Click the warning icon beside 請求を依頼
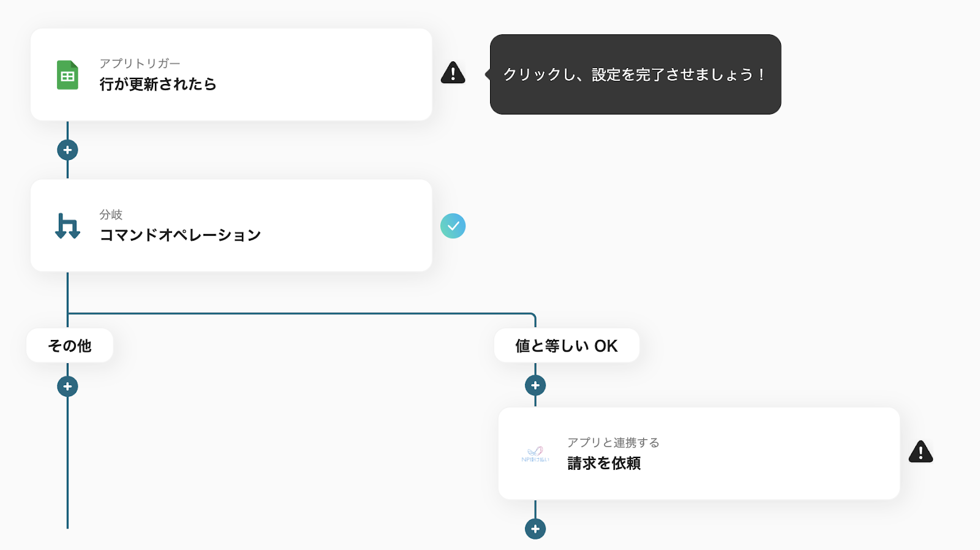This screenshot has height=550, width=980. pyautogui.click(x=921, y=452)
